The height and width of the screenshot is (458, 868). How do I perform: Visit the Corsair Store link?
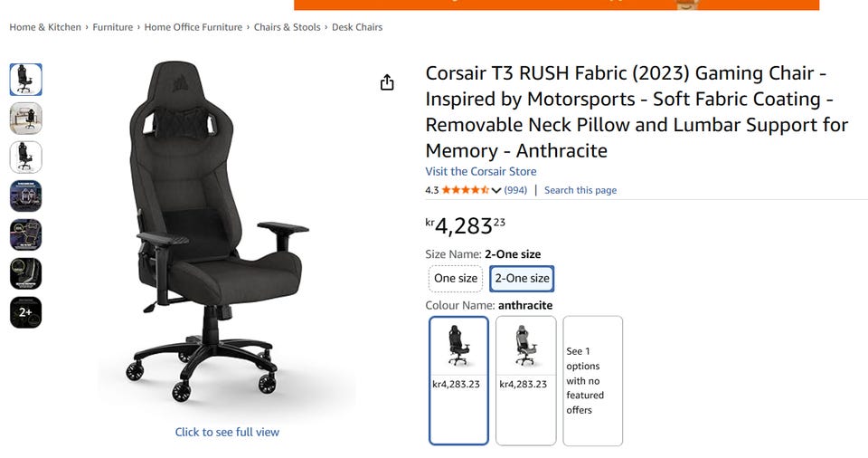(x=481, y=171)
